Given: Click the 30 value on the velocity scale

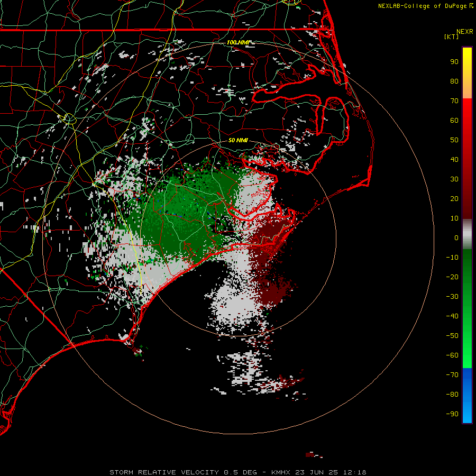Looking at the screenshot, I should (454, 179).
